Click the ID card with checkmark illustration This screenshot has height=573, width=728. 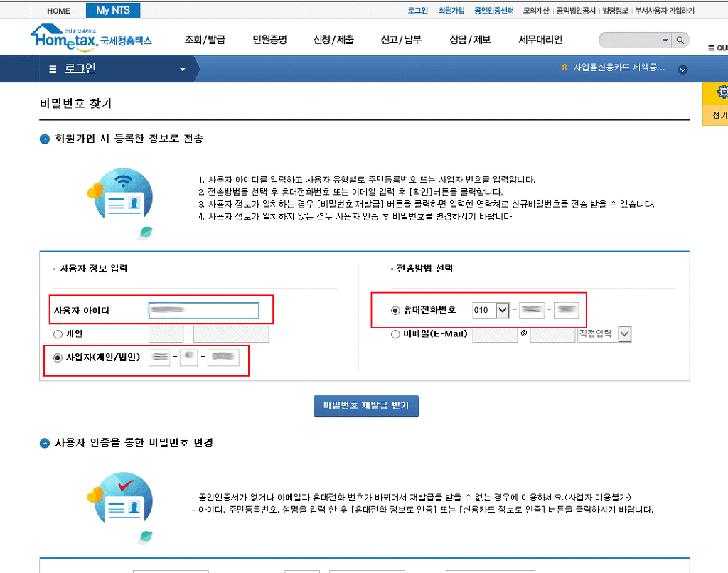pyautogui.click(x=121, y=507)
